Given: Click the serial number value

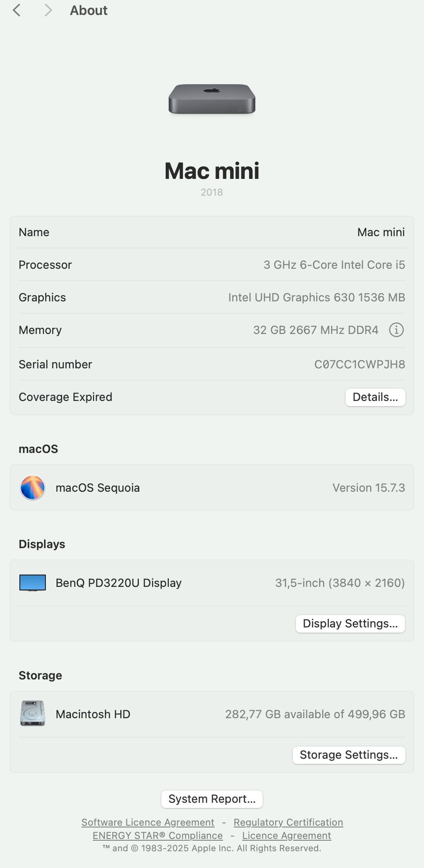Looking at the screenshot, I should pyautogui.click(x=360, y=364).
